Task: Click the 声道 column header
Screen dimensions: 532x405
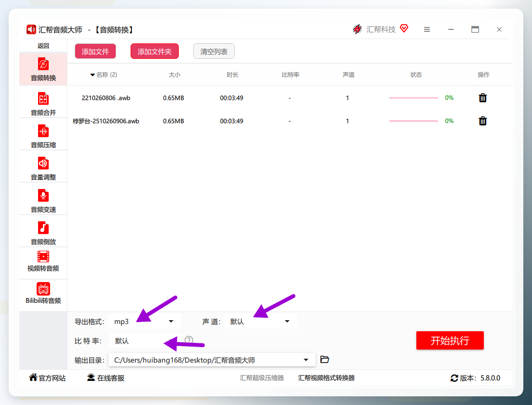Action: point(348,75)
